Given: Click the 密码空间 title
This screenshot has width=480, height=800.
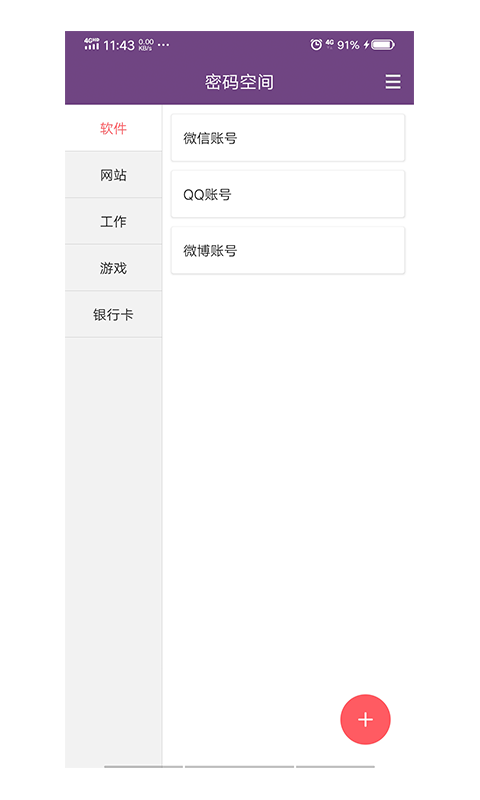Looking at the screenshot, I should [x=239, y=82].
